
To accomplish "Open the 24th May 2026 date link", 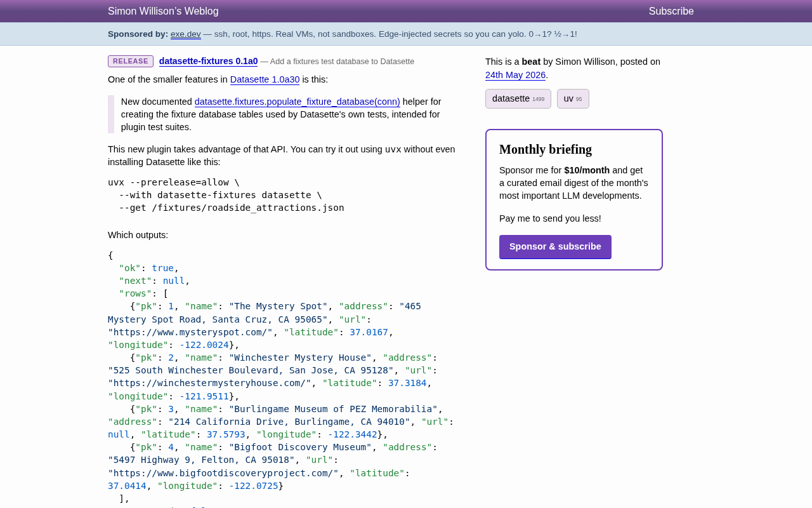I will tap(515, 76).
